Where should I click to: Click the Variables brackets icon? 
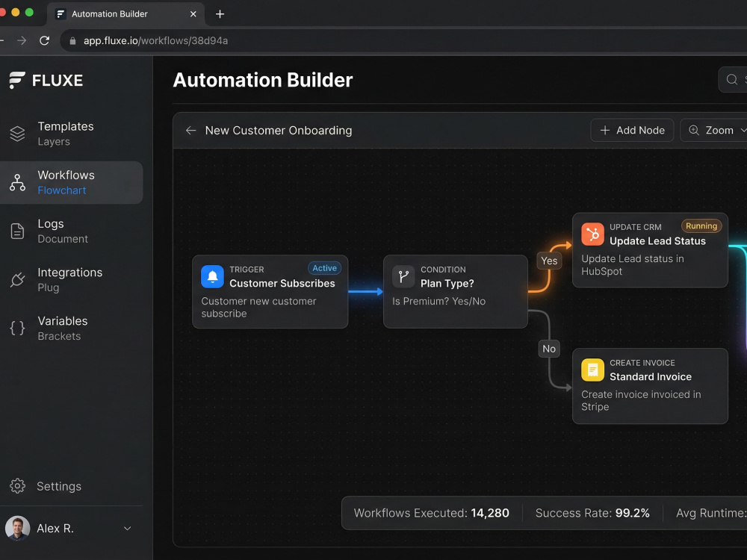(18, 328)
